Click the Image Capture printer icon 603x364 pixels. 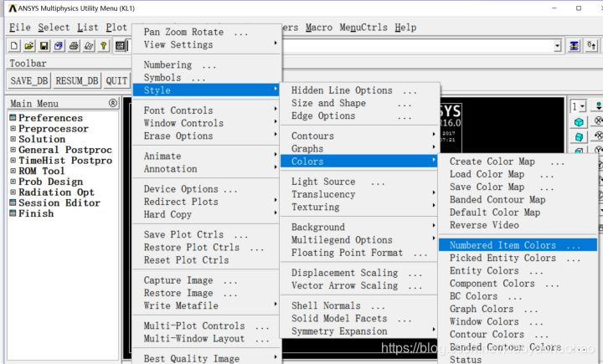click(x=74, y=46)
